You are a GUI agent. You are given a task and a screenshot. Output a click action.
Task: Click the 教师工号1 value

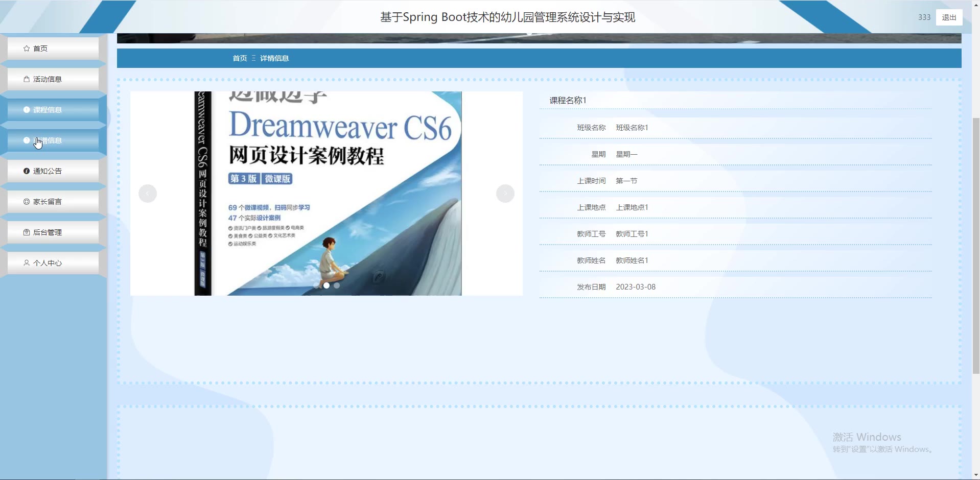632,234
